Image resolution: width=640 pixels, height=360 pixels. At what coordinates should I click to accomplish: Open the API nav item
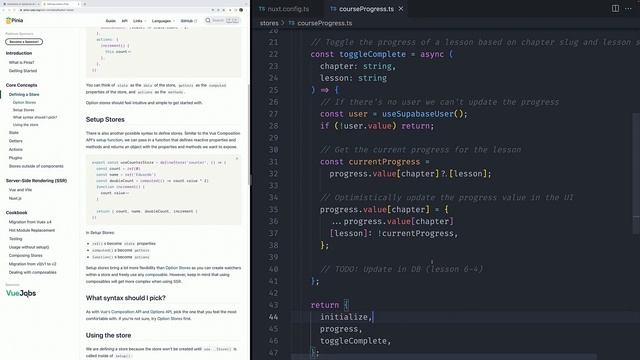tap(124, 21)
